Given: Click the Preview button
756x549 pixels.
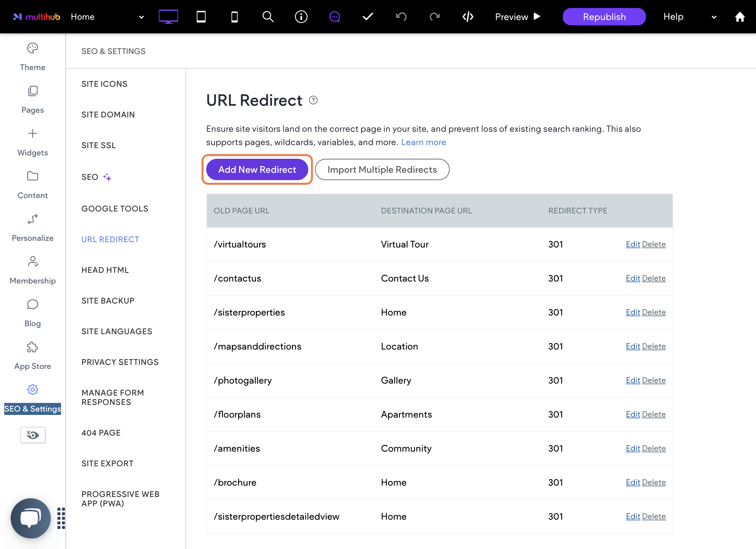Looking at the screenshot, I should 517,17.
